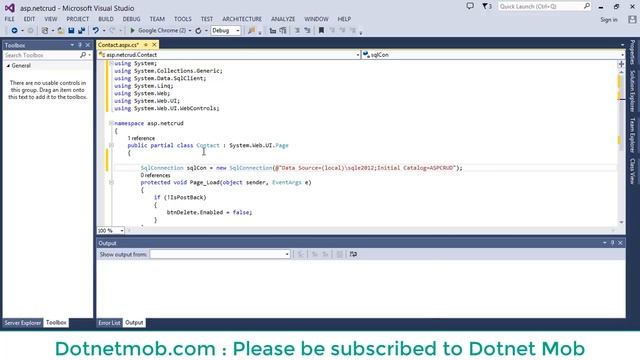Click inside the Quick Launch field
The height and width of the screenshot is (360, 640).
540,6
